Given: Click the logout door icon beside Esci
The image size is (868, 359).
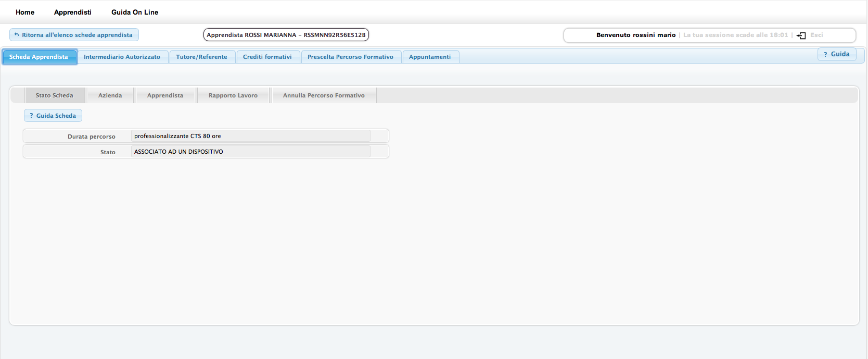Looking at the screenshot, I should (801, 35).
